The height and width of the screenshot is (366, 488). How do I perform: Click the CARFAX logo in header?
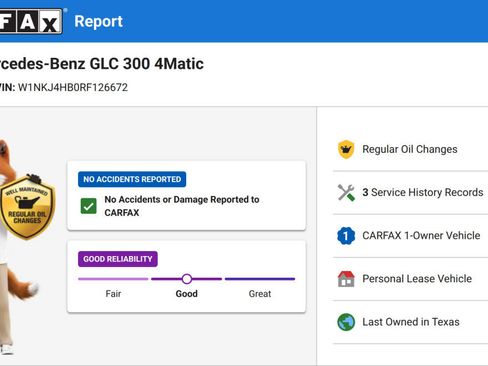pos(31,21)
